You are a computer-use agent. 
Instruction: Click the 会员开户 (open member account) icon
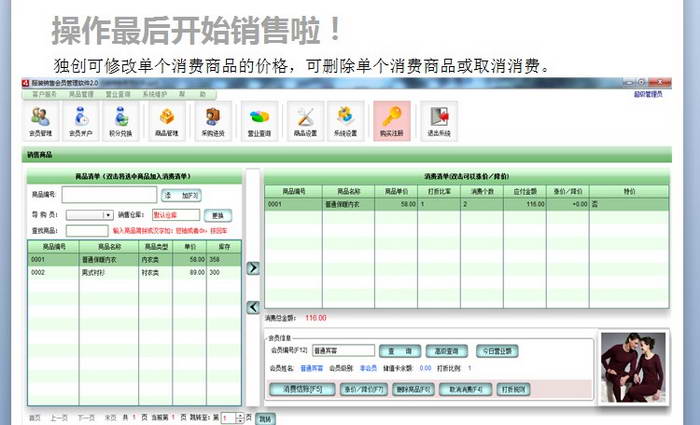tap(81, 121)
